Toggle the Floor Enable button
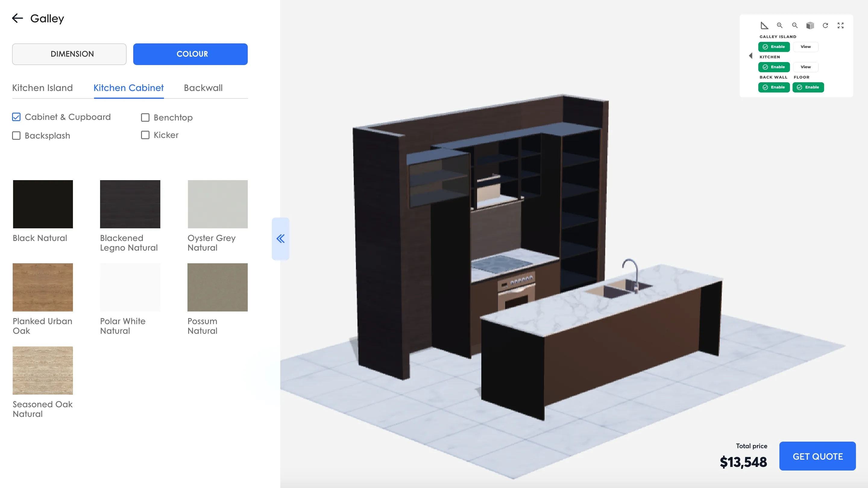Viewport: 868px width, 488px height. click(808, 87)
